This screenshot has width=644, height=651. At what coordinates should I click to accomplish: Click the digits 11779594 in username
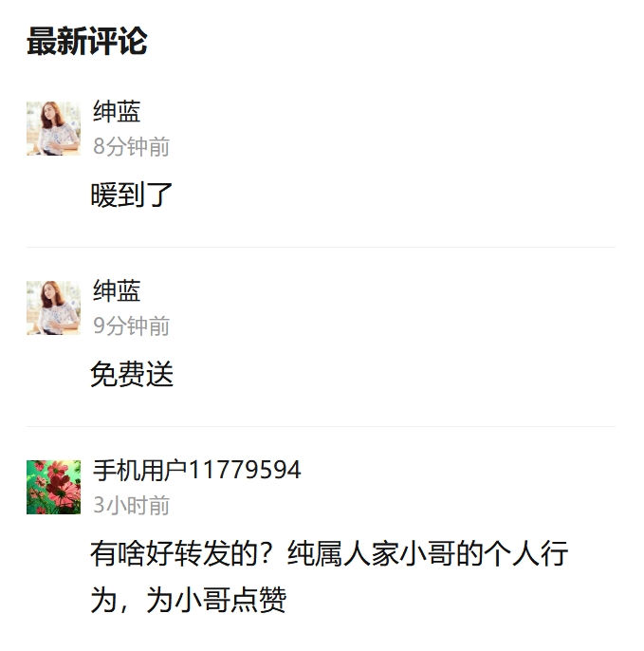245,470
